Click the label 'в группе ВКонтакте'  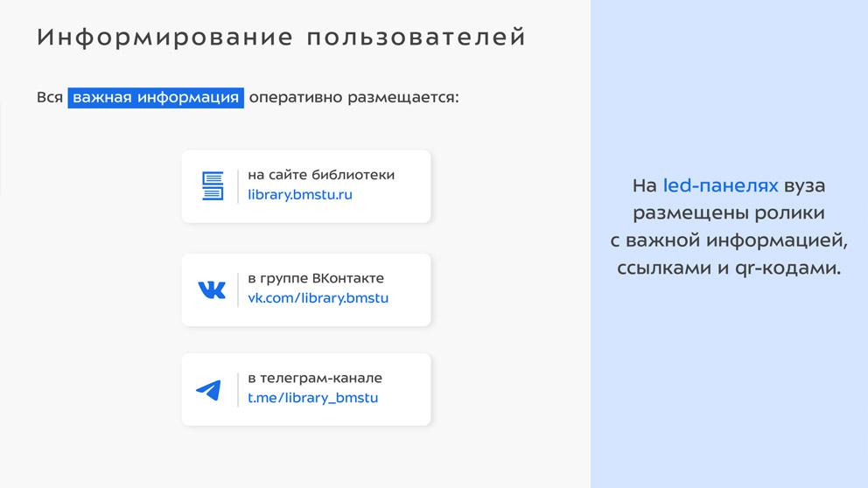tap(316, 278)
